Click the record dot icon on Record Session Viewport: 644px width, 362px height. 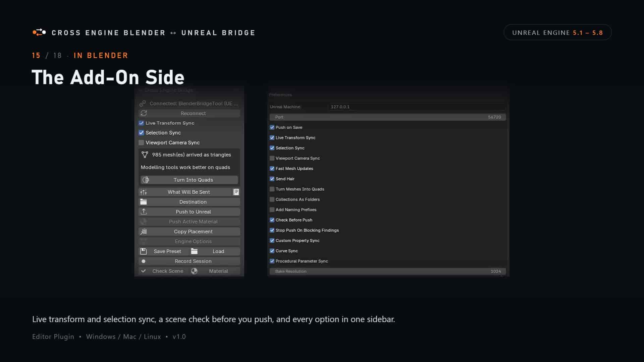tap(144, 261)
